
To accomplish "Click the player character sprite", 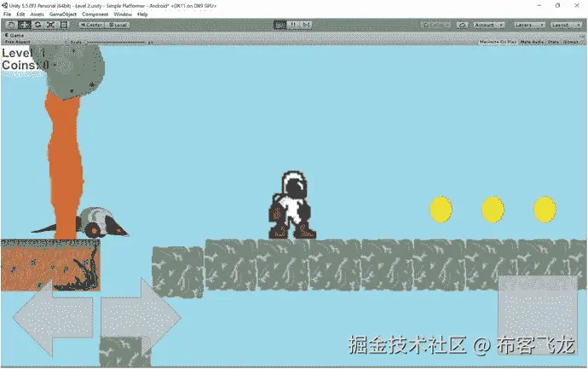I will (292, 205).
